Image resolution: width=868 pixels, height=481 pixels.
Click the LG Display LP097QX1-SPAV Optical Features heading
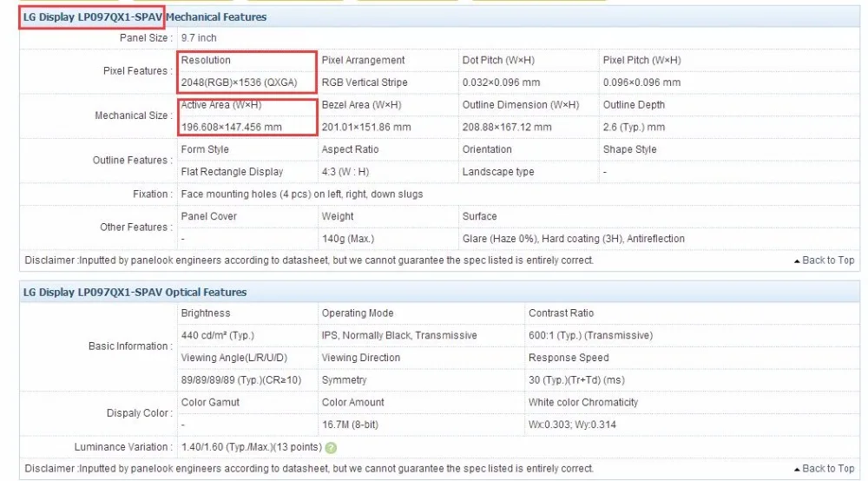pyautogui.click(x=135, y=293)
